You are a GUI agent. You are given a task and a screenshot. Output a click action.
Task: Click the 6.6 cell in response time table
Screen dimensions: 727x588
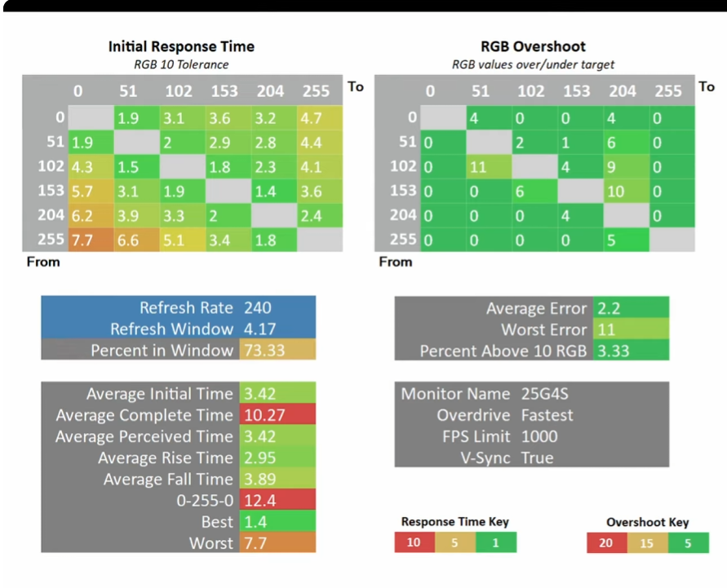click(137, 240)
